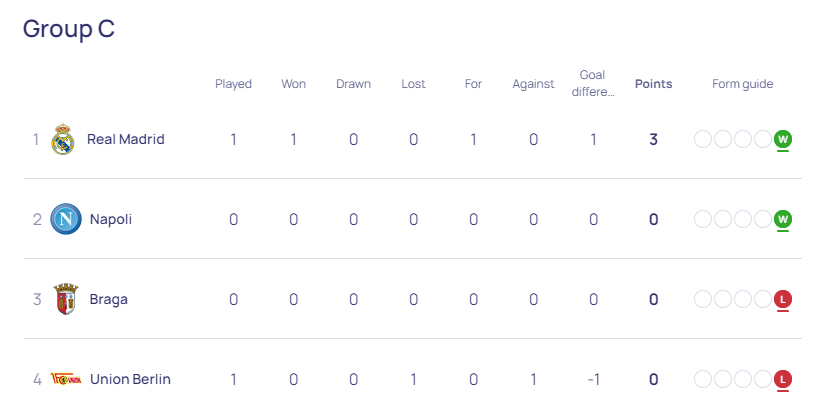The image size is (826, 417).
Task: Open the Napoli team link
Action: 111,219
